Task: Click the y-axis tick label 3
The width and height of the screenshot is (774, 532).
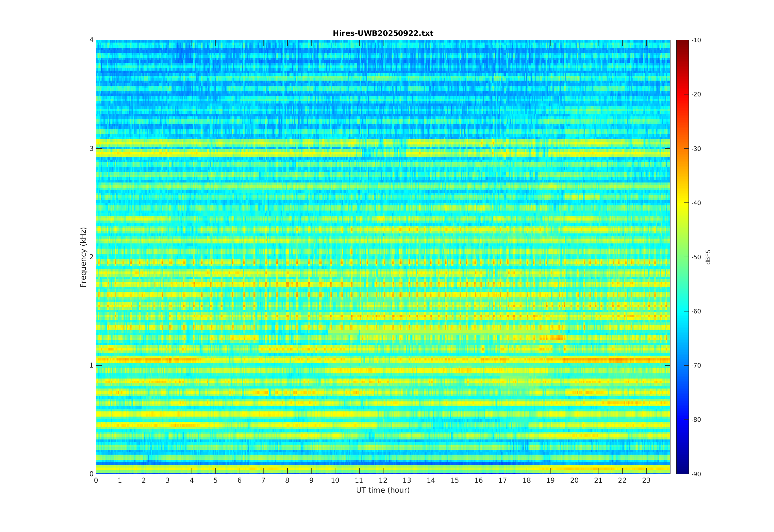Action: [91, 149]
